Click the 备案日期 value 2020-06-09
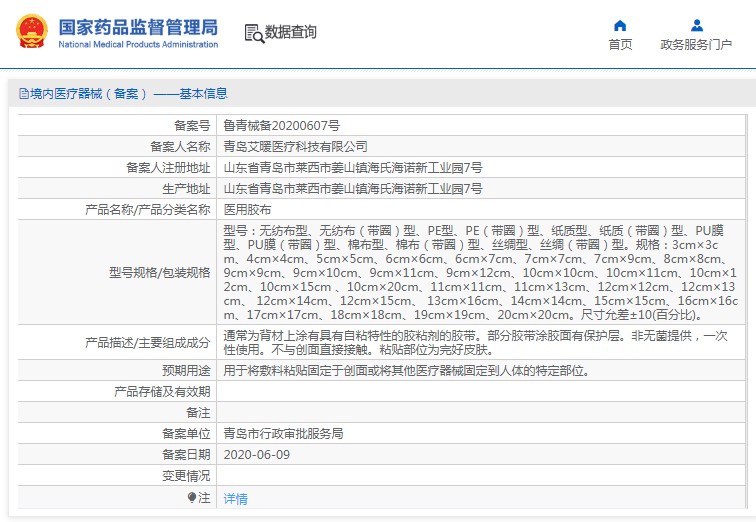Image resolution: width=756 pixels, height=522 pixels. click(x=256, y=455)
